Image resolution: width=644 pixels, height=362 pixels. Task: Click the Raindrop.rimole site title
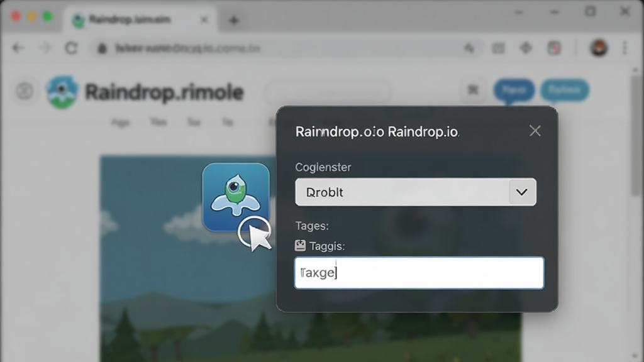pos(164,92)
